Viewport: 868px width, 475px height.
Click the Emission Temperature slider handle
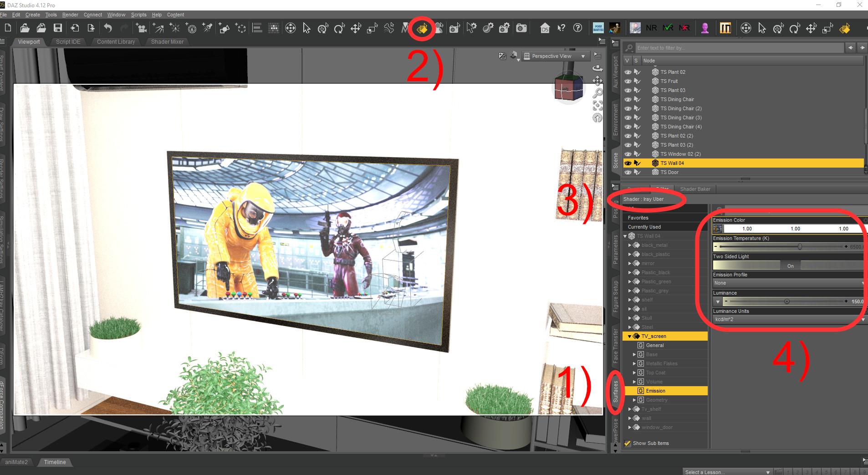coord(800,247)
